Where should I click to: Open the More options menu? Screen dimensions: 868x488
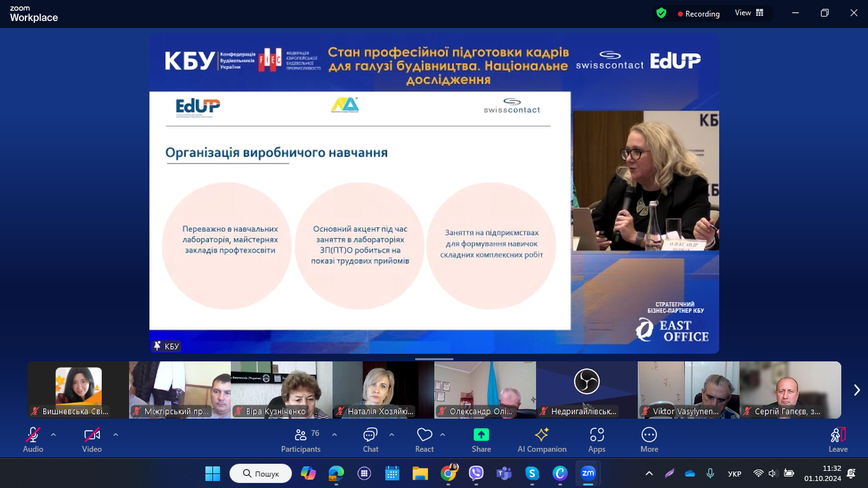(649, 440)
